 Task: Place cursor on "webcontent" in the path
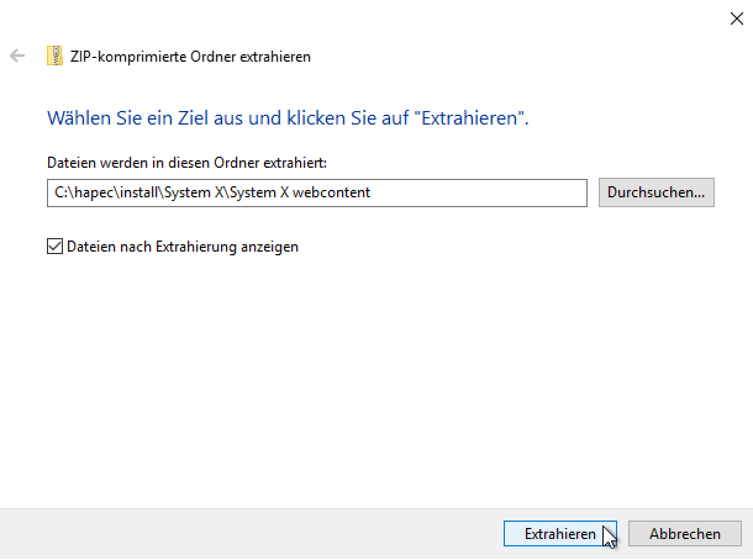click(331, 192)
